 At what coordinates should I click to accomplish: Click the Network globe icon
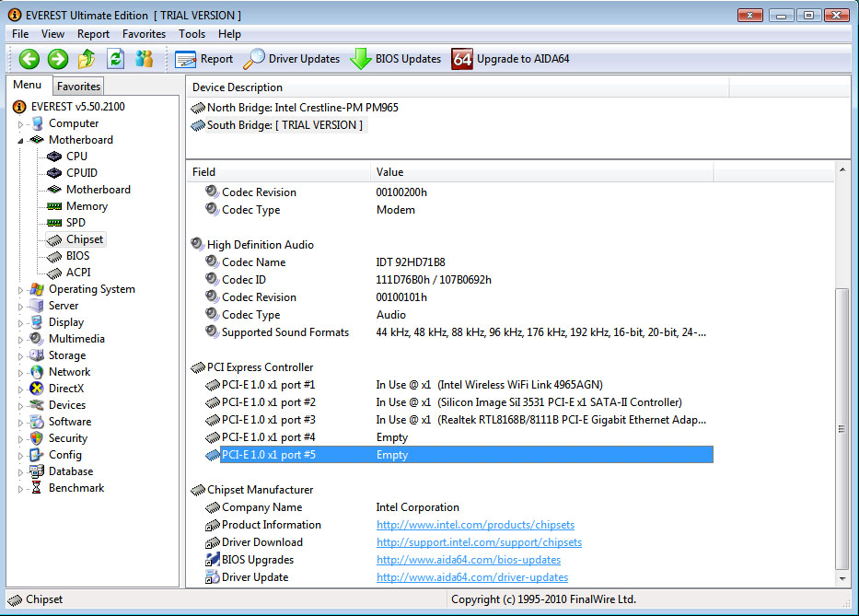coord(37,372)
